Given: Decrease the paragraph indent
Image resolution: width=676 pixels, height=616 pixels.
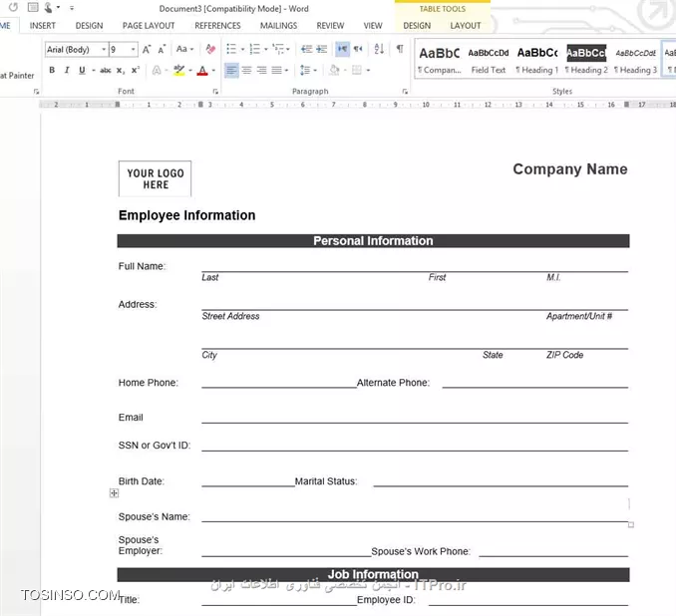Looking at the screenshot, I should pos(306,49).
